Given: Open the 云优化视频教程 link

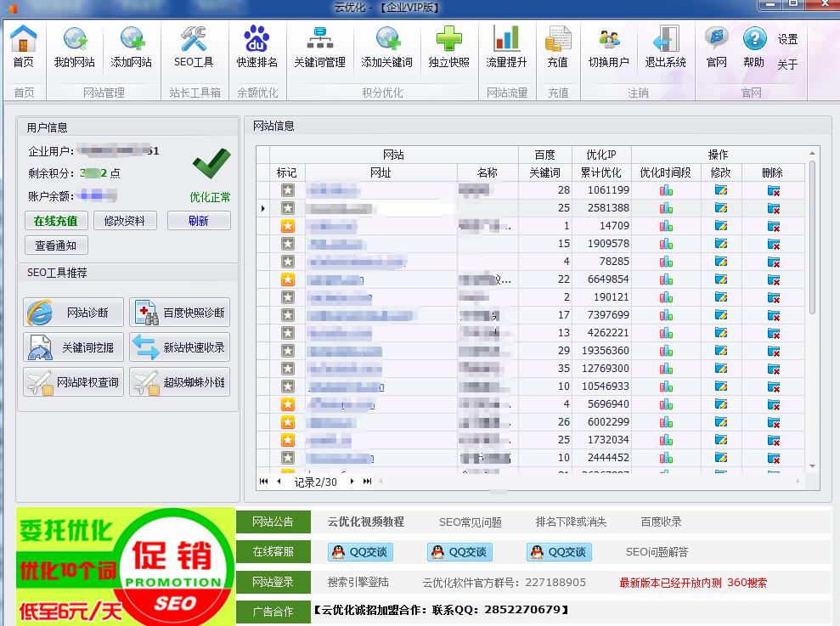Looking at the screenshot, I should click(x=366, y=522).
